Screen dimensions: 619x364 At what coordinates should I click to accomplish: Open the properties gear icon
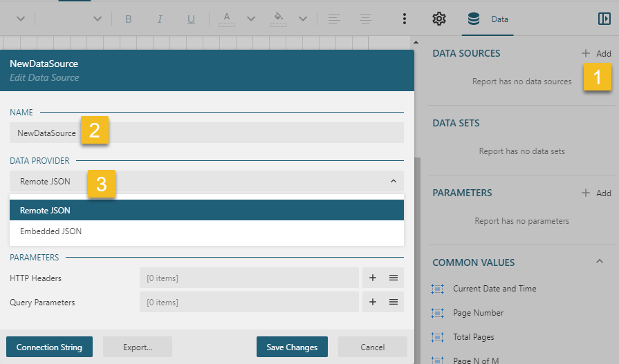438,19
